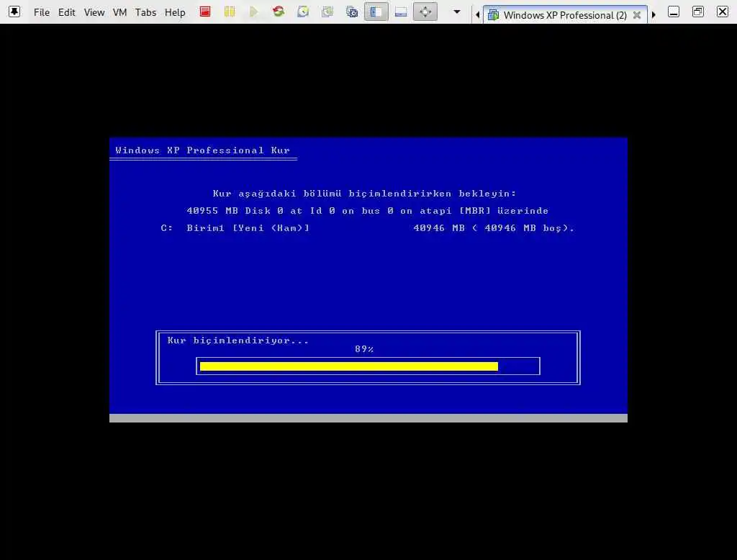Click the 89% progress value

tap(364, 349)
